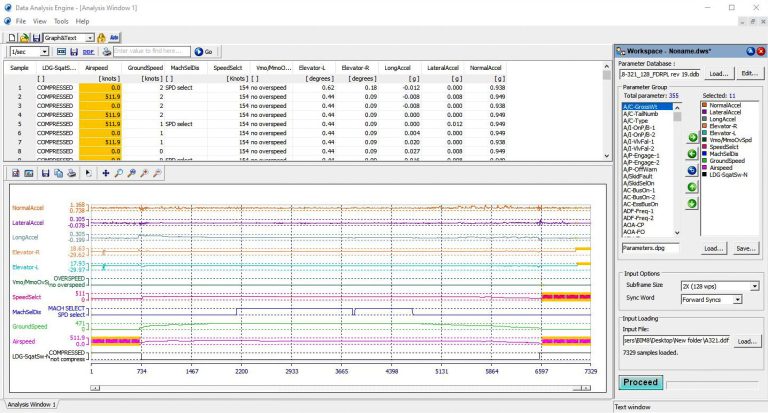This screenshot has width=768, height=413.
Task: Open the Tools menu
Action: [x=61, y=22]
